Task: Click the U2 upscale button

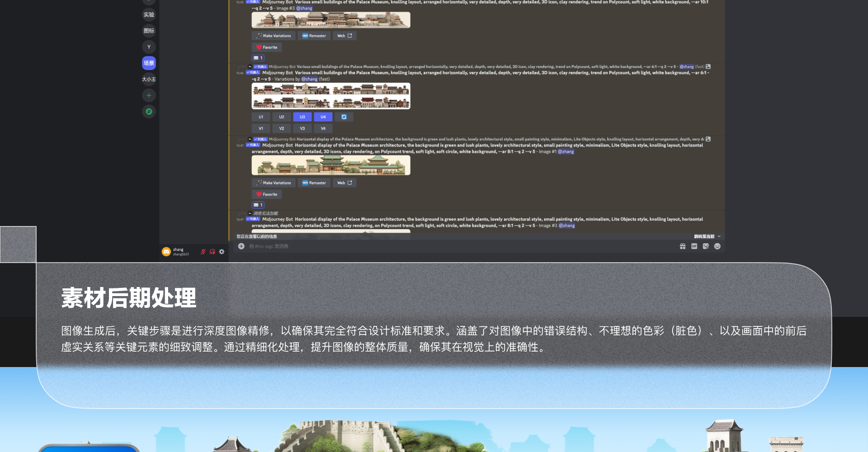Action: [282, 117]
